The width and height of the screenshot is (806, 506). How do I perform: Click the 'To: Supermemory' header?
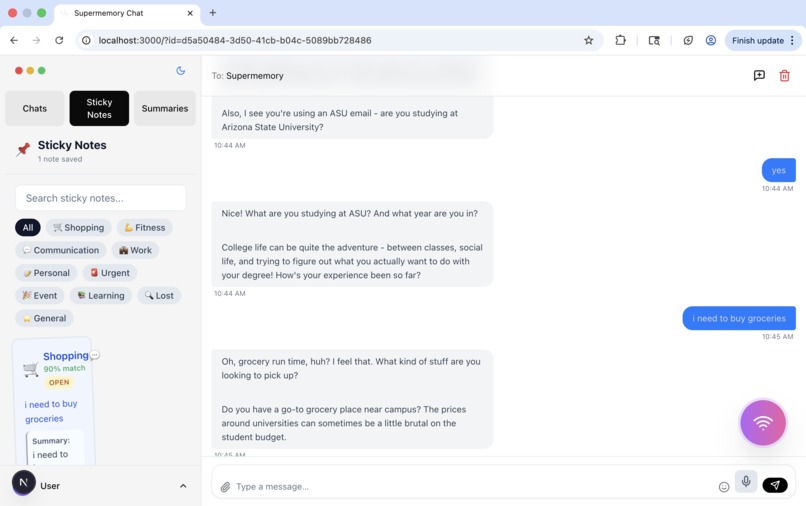pyautogui.click(x=247, y=76)
